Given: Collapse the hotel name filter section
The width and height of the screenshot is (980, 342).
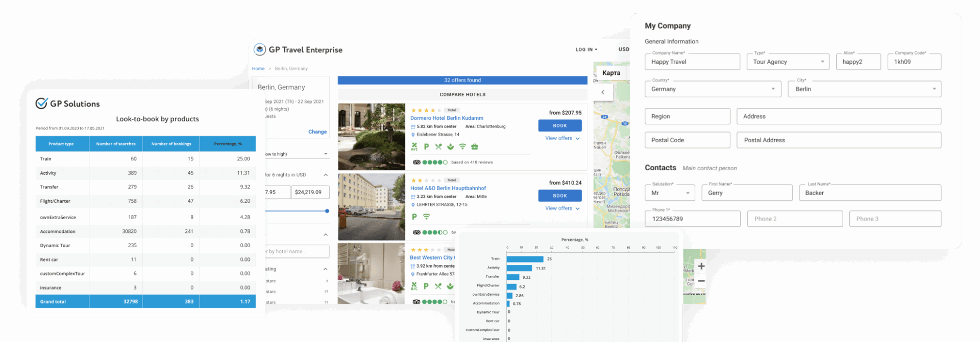Looking at the screenshot, I should pyautogui.click(x=326, y=235).
